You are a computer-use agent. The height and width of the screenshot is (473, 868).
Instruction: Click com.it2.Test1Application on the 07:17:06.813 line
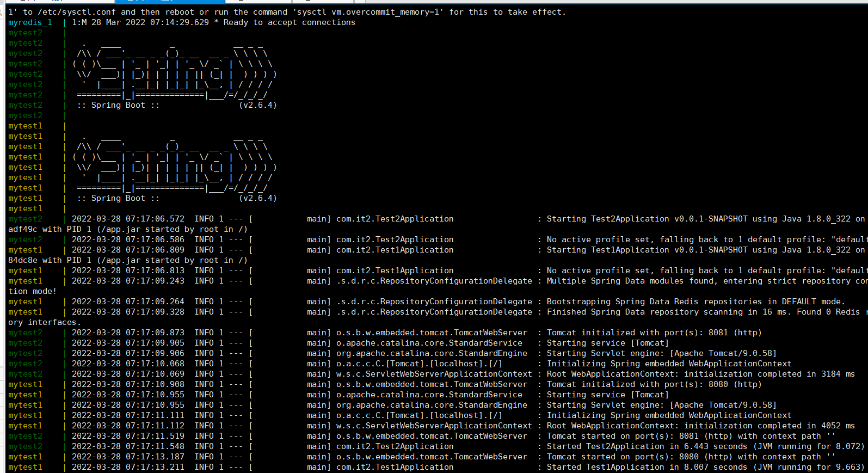[x=395, y=271]
